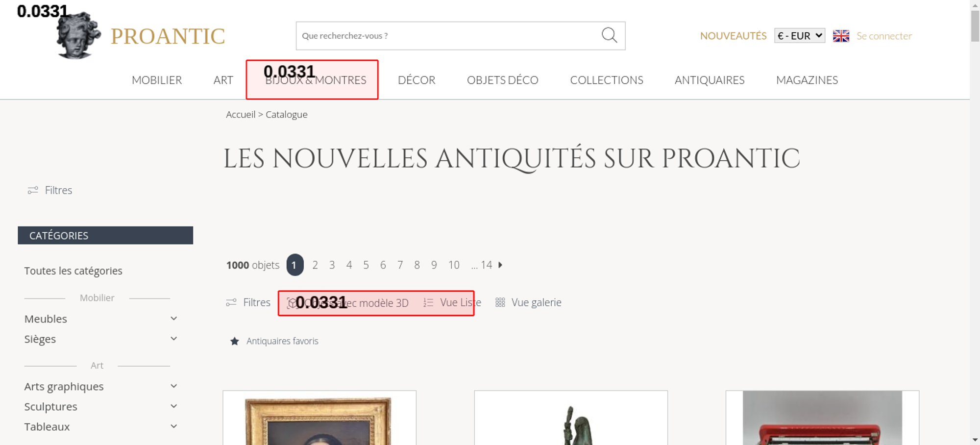This screenshot has width=980, height=445.
Task: Open the DÉCOR menu
Action: pyautogui.click(x=416, y=80)
